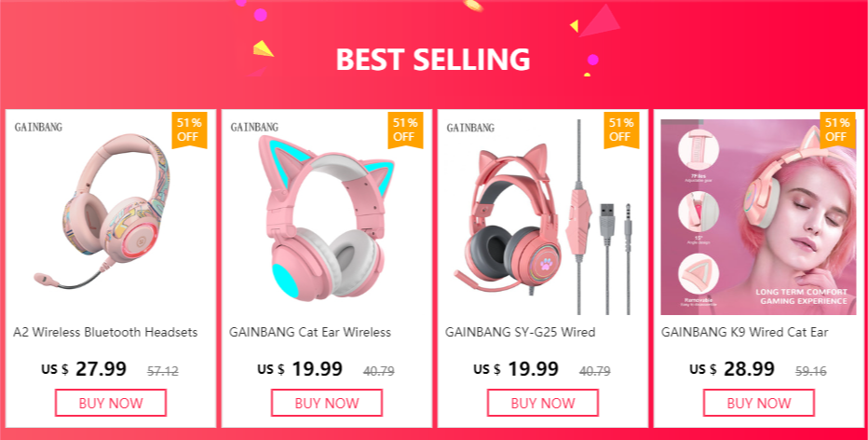The image size is (868, 440).
Task: Click the 51% OFF badge on K9 card
Action: pos(837,131)
